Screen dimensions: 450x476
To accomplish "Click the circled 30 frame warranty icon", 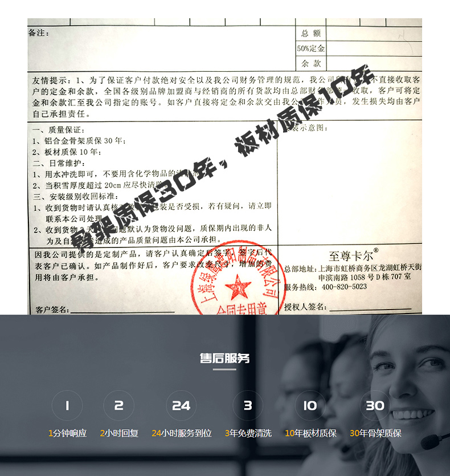I will click(375, 405).
